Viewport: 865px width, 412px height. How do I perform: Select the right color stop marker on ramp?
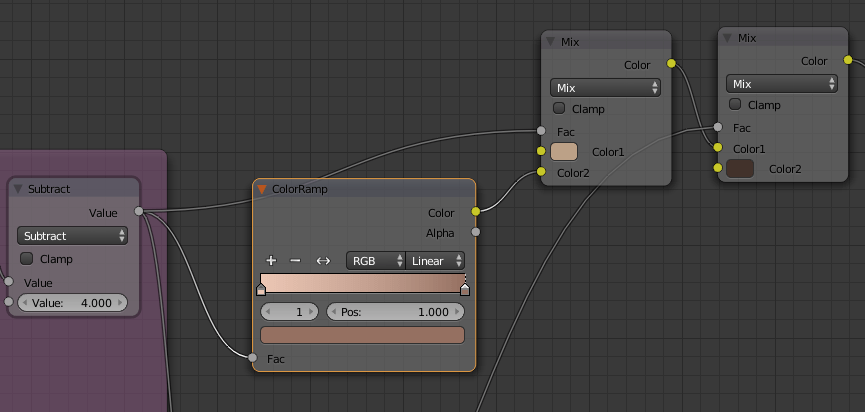point(465,289)
